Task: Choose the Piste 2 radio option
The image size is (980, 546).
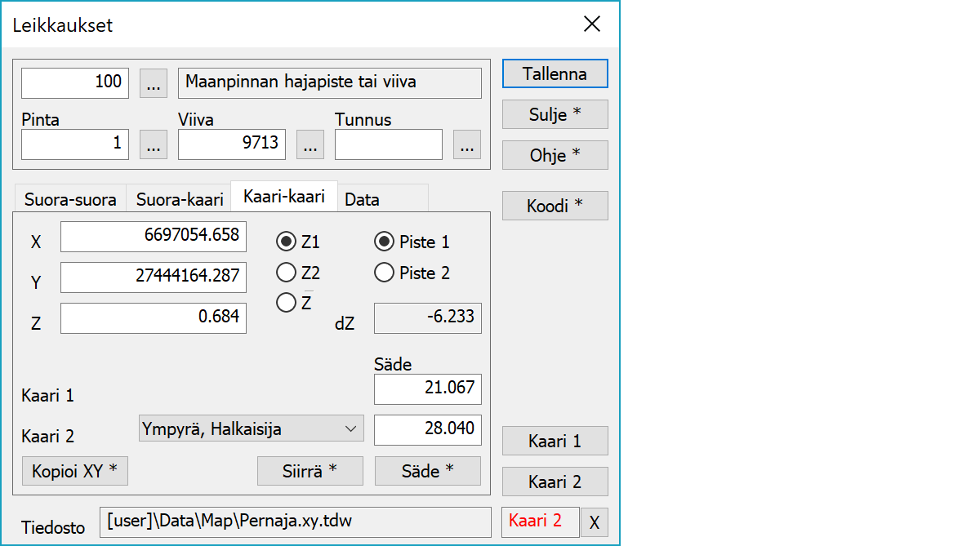Action: (384, 273)
